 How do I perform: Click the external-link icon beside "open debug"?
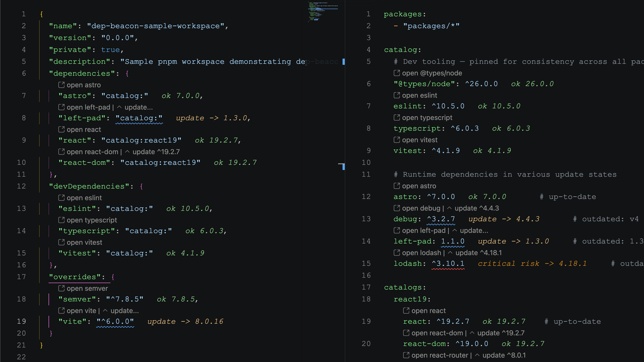coord(397,208)
